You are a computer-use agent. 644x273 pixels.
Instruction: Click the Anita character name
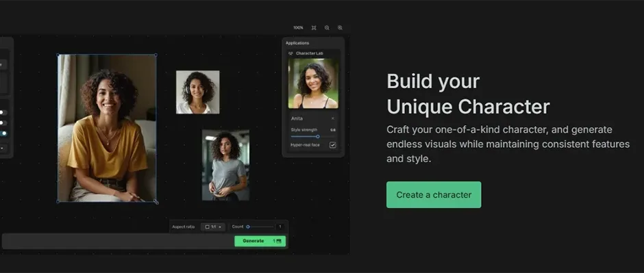click(x=297, y=118)
